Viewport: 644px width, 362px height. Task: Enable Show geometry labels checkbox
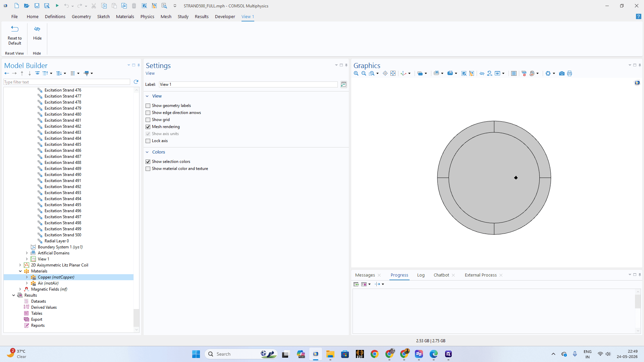tap(148, 106)
